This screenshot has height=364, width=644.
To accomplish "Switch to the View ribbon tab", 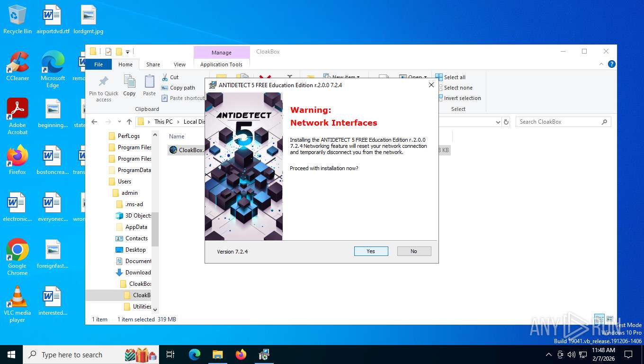I will [x=179, y=64].
